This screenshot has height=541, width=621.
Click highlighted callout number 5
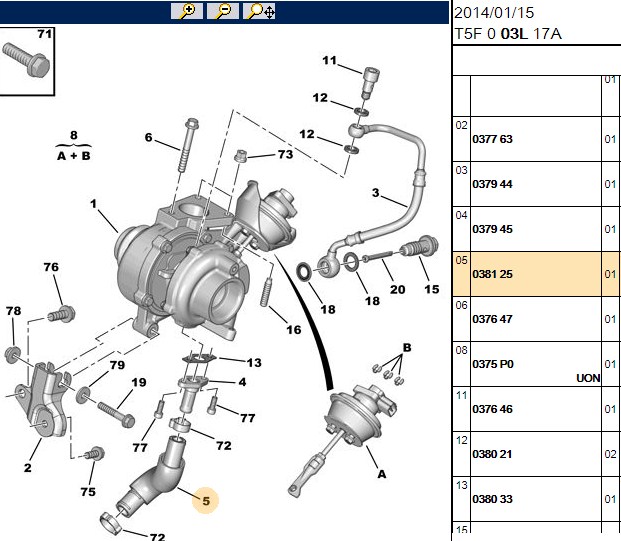[206, 501]
